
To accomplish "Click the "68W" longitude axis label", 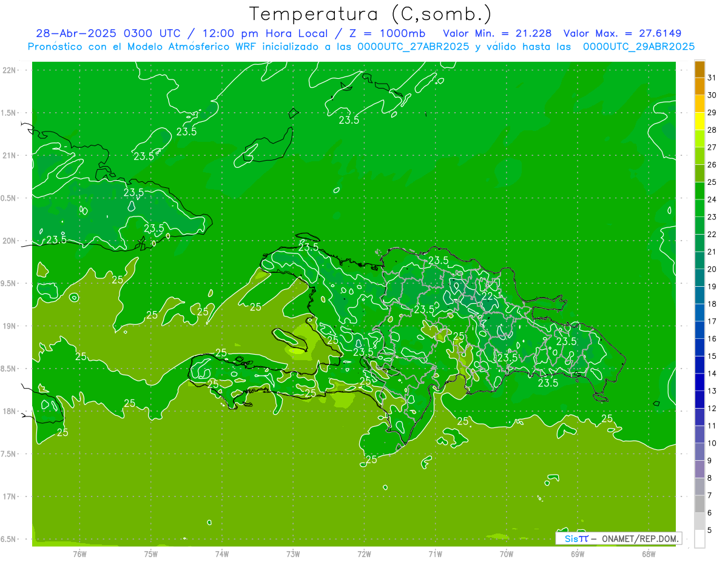I will point(649,554).
